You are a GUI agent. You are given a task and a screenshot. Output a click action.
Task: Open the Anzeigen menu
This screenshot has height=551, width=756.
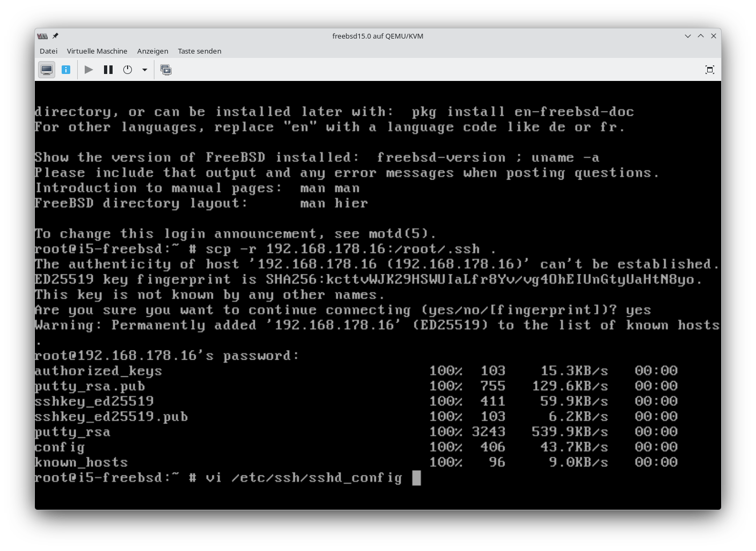(x=153, y=51)
